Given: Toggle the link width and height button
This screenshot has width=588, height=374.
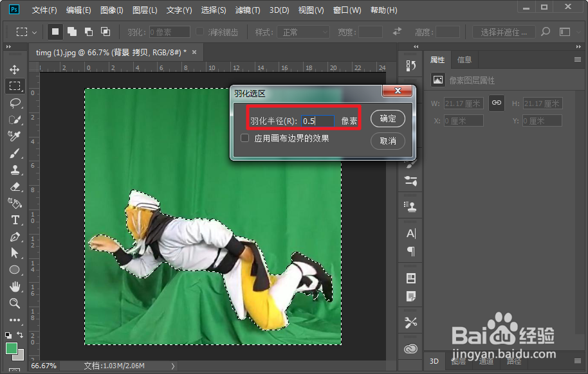Looking at the screenshot, I should coord(497,103).
